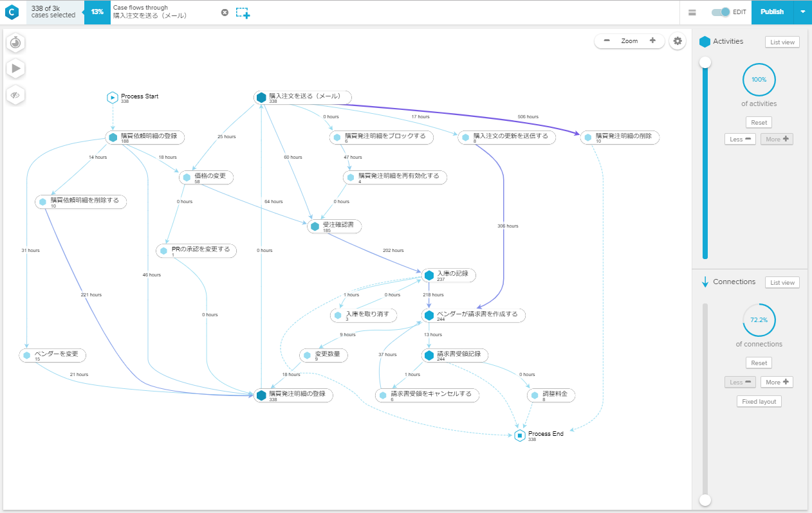812x513 pixels.
Task: Click the 31 hours connection label
Action: click(x=30, y=251)
